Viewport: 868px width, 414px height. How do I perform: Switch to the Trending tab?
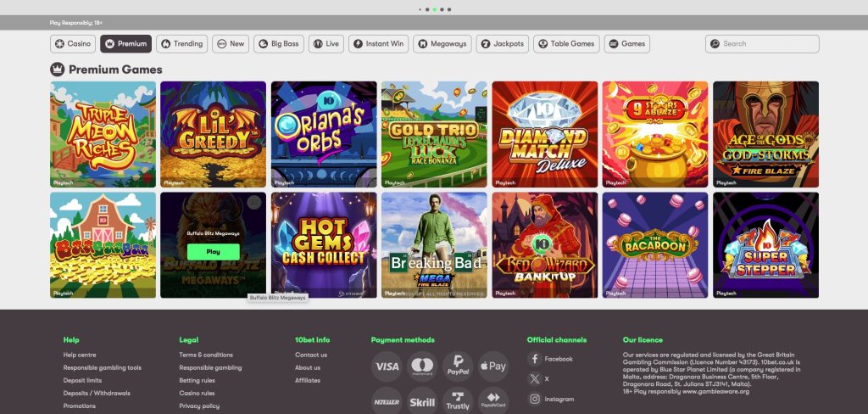(181, 44)
